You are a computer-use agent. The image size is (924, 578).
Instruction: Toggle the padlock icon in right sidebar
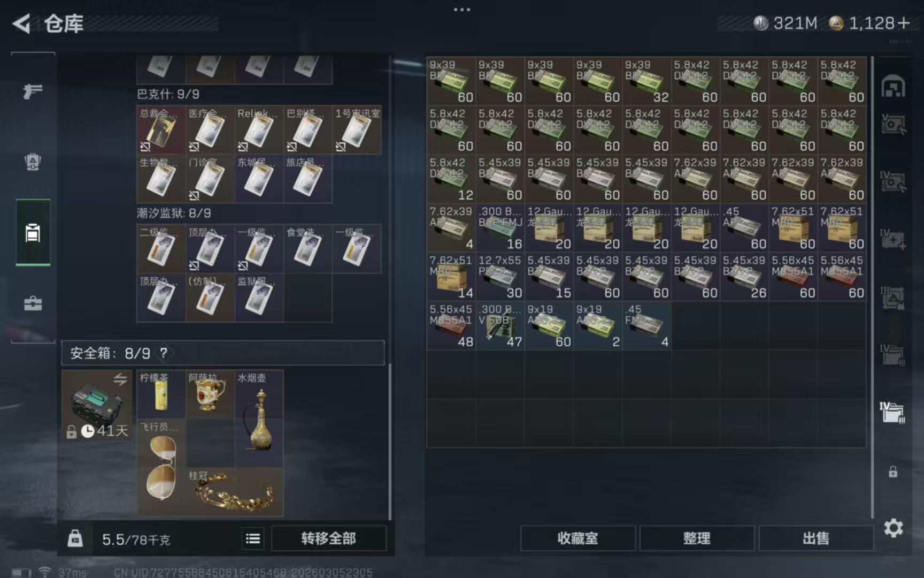click(893, 472)
